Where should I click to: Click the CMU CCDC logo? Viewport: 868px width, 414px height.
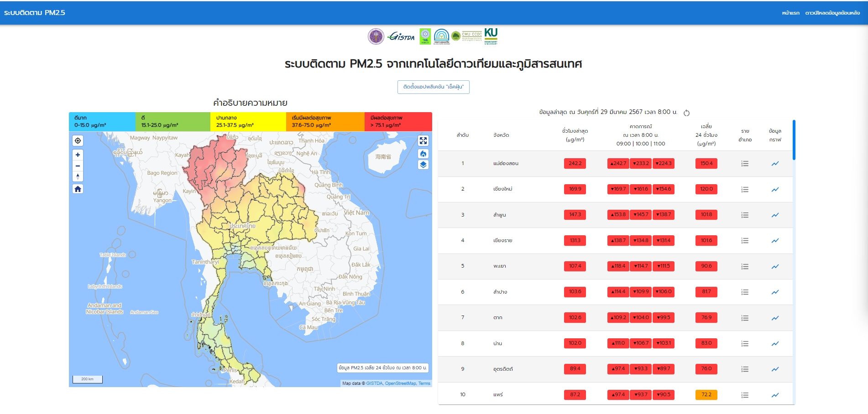[467, 36]
